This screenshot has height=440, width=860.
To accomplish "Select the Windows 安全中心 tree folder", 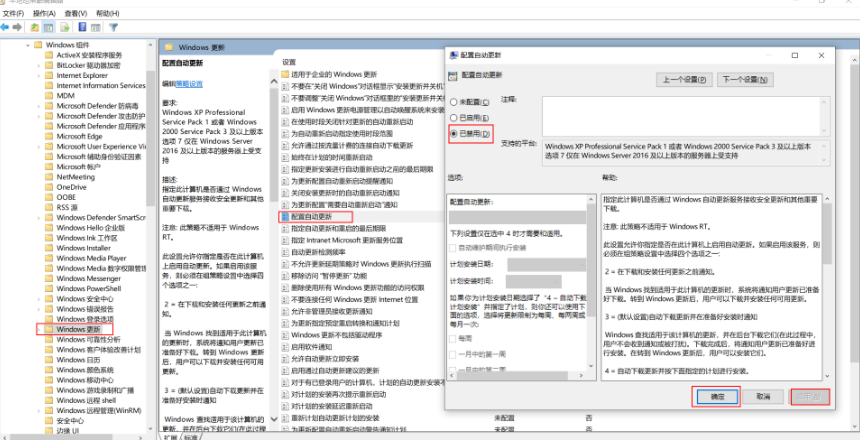I will tap(85, 299).
